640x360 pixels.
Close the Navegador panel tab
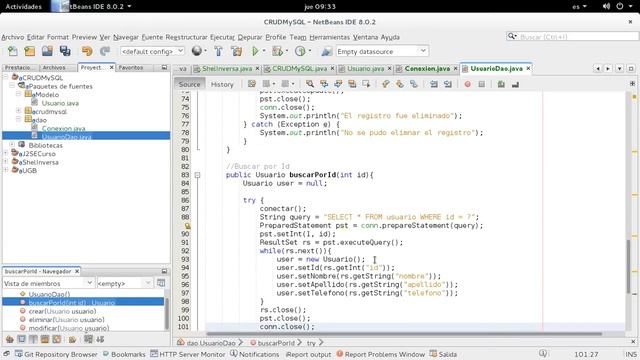[77, 271]
